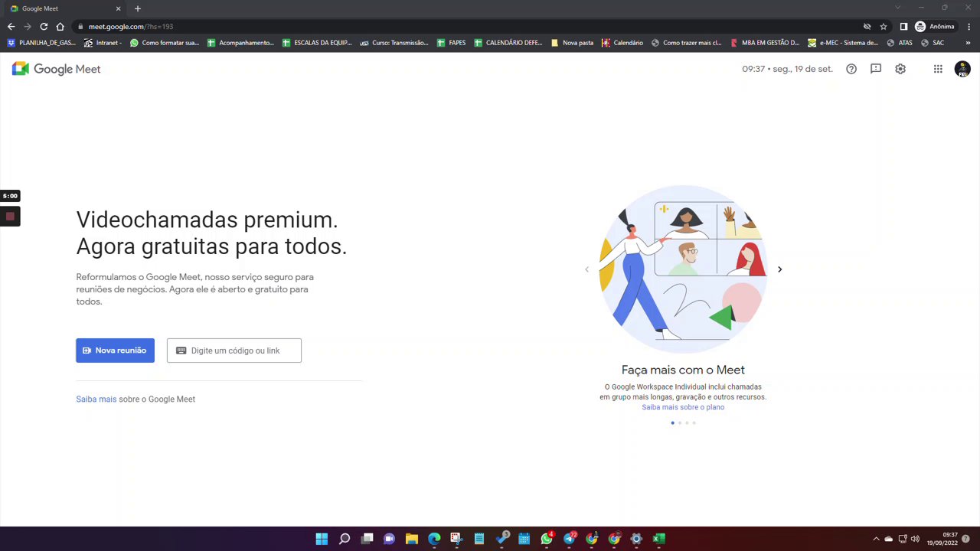
Task: Open the ATAS bookmark
Action: pos(900,43)
